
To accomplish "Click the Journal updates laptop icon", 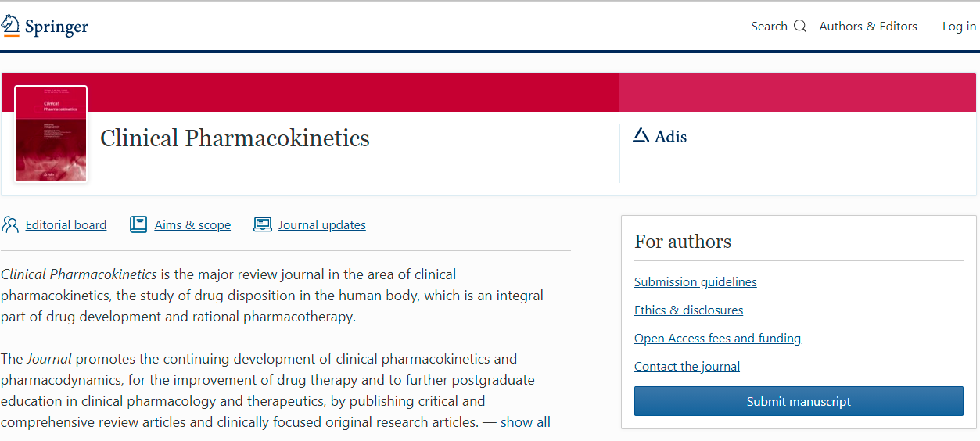I will click(263, 225).
